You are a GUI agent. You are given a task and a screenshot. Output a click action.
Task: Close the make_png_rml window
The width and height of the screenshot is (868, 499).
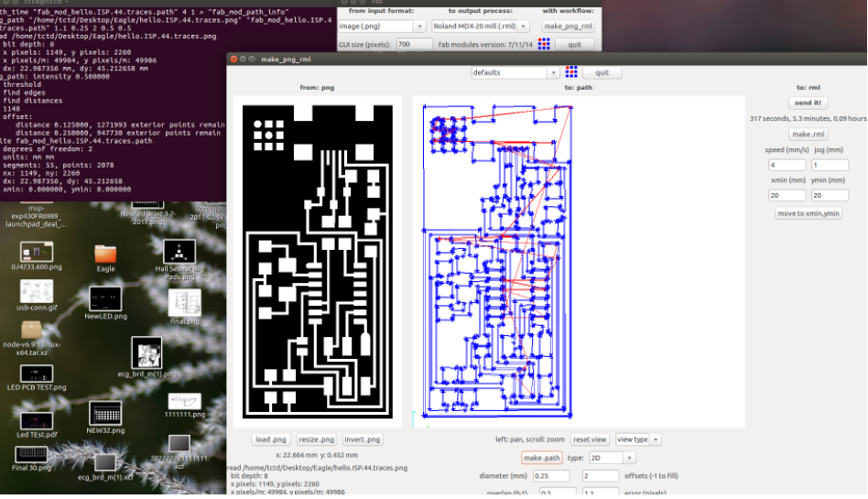pos(233,59)
